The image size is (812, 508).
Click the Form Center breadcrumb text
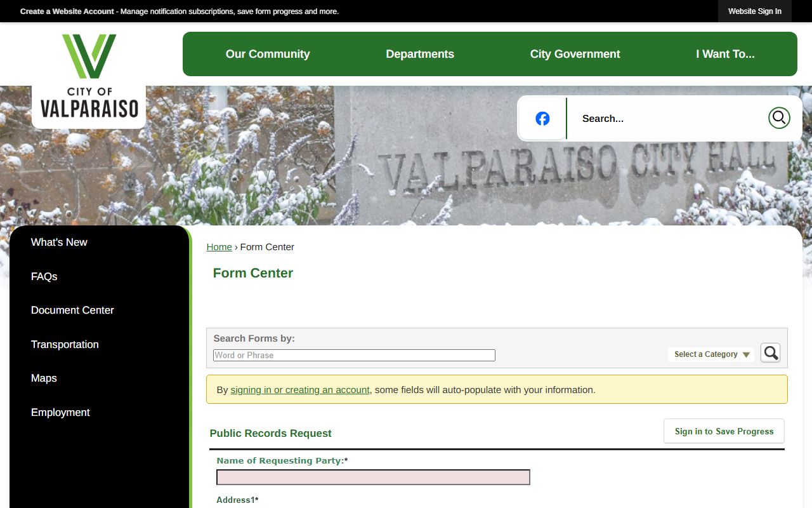tap(267, 247)
